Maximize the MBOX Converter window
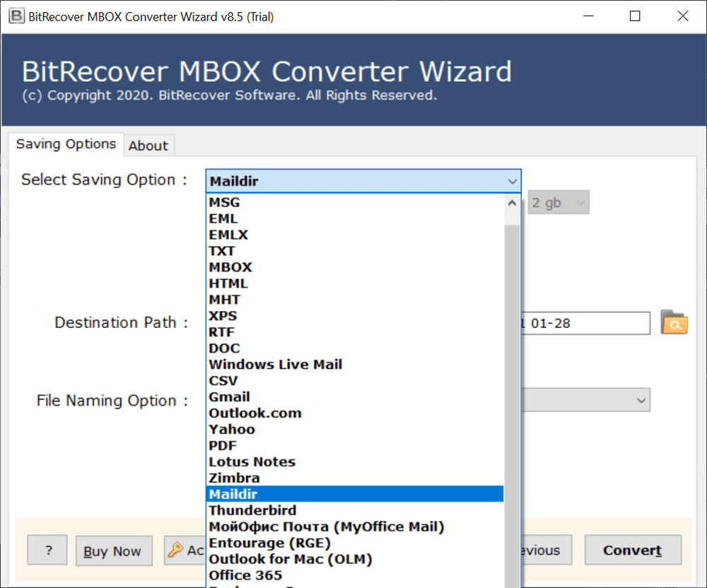This screenshot has width=707, height=588. click(635, 16)
